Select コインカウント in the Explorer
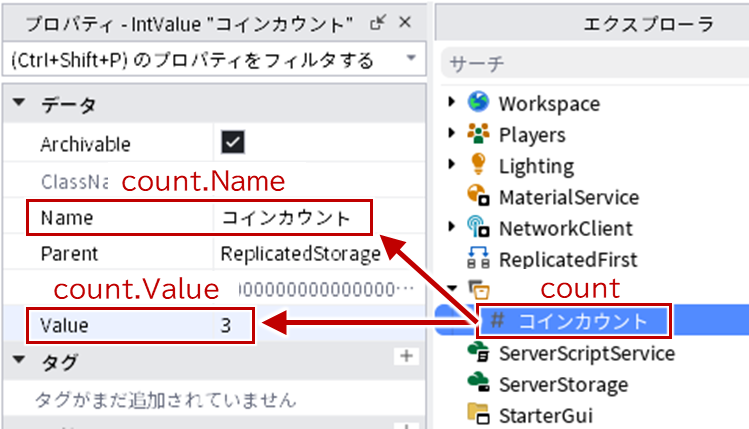 [x=583, y=322]
